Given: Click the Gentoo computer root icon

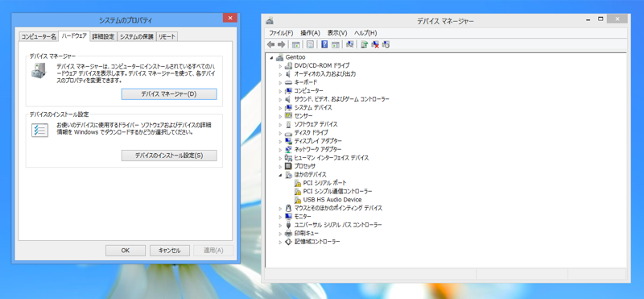Looking at the screenshot, I should click(279, 57).
